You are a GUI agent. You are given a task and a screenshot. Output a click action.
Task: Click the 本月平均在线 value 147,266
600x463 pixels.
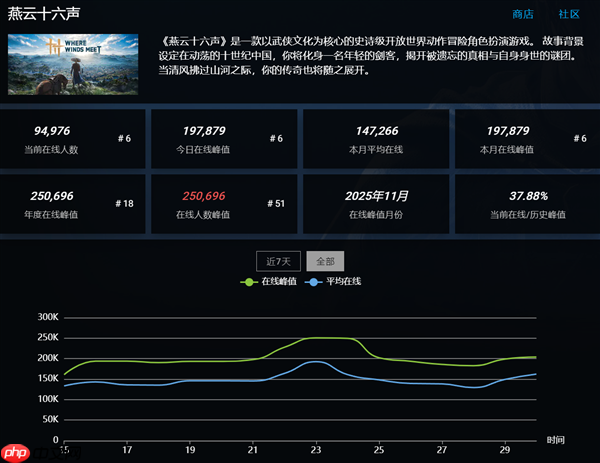click(x=376, y=130)
